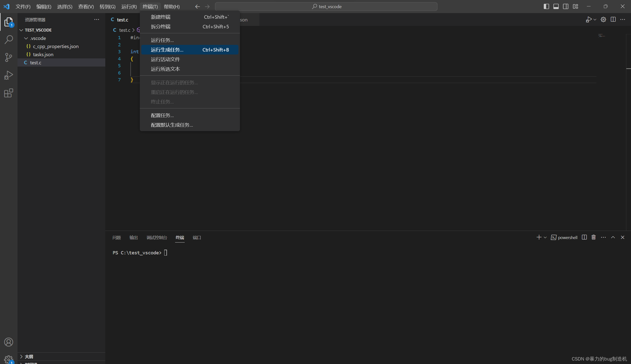Toggle the secondary side bar layout icon
Screen dimensions: 631x364
tap(566, 6)
